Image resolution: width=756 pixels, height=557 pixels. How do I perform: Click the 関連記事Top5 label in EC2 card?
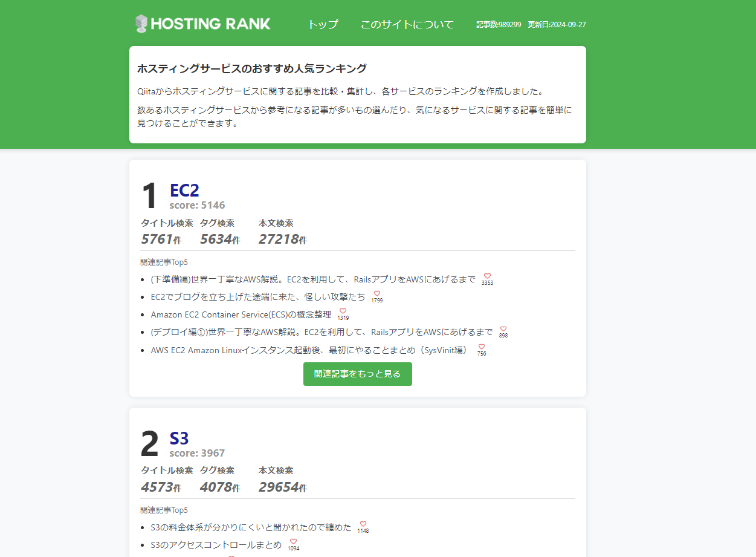pyautogui.click(x=164, y=262)
